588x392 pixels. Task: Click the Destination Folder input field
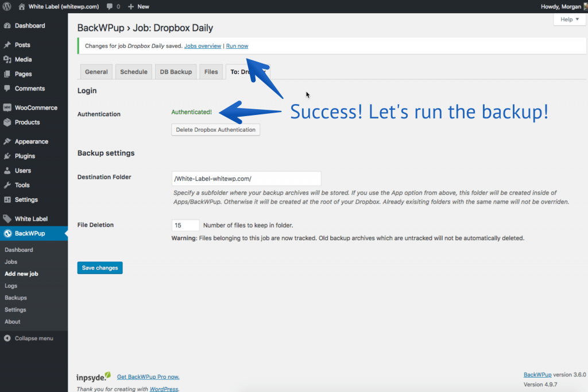pos(246,178)
